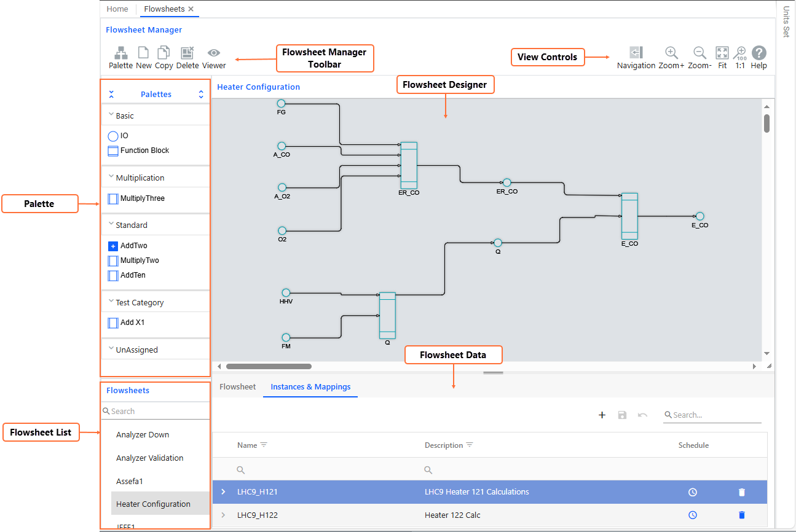Create a New flowsheet from toolbar
796x532 pixels.
point(143,58)
